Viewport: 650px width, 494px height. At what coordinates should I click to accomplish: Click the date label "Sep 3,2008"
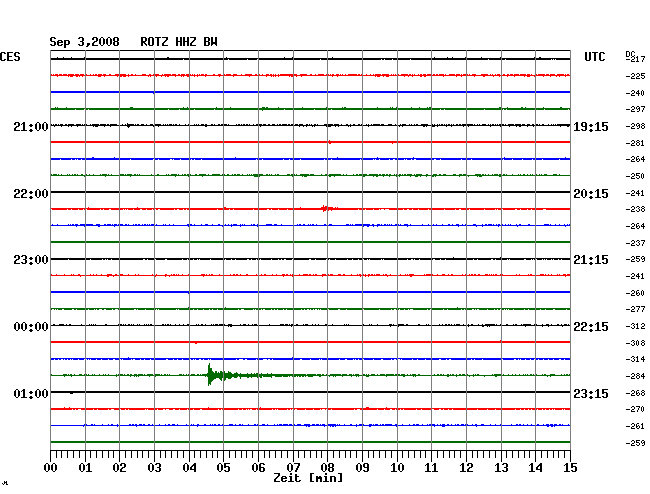pos(84,42)
